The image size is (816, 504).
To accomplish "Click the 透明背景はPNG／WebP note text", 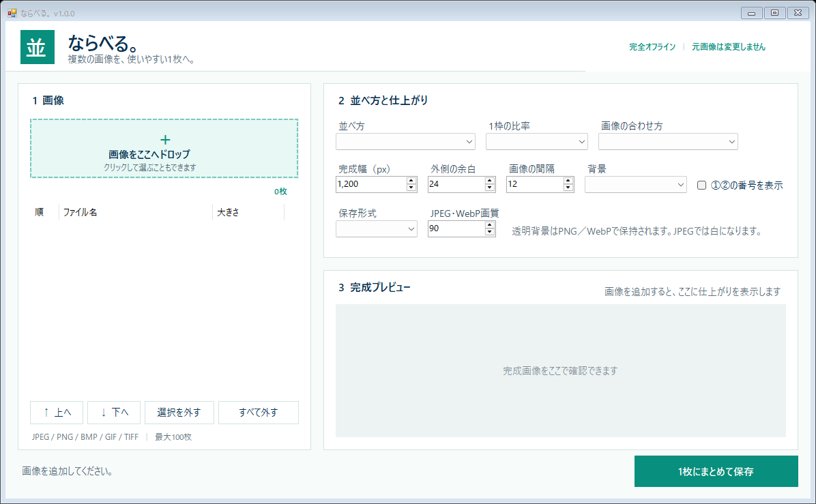I will point(637,231).
